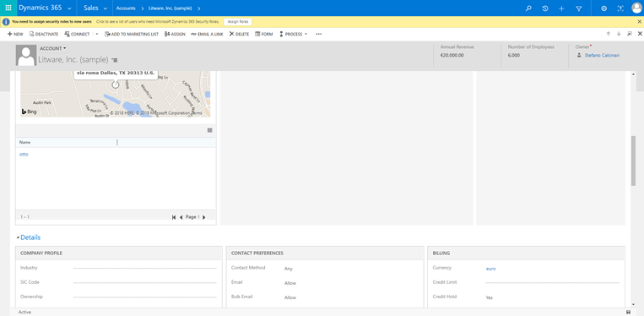Screen dimensions: 644x316
Task: Click the account profile picture placeholder
Action: pos(26,56)
